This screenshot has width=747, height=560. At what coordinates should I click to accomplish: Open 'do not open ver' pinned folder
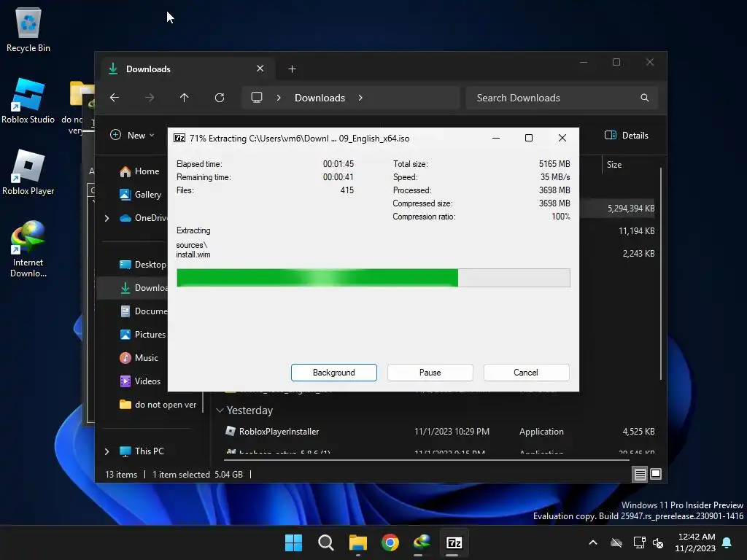(158, 405)
